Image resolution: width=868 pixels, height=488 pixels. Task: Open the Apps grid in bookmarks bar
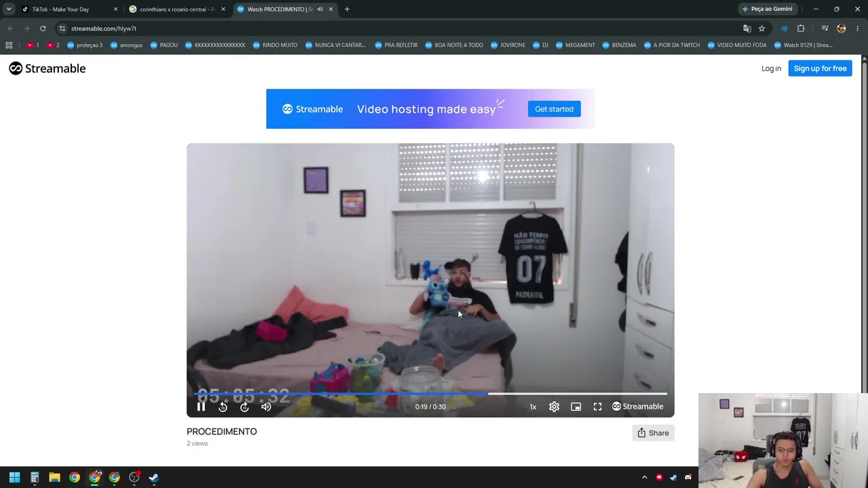(9, 45)
